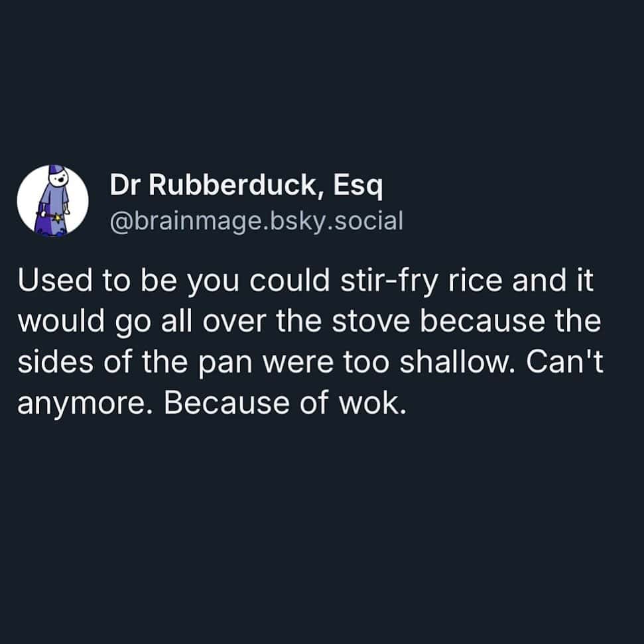Viewport: 644px width, 644px height.
Task: Click the second "Because" before "of wok"
Action: click(x=227, y=403)
